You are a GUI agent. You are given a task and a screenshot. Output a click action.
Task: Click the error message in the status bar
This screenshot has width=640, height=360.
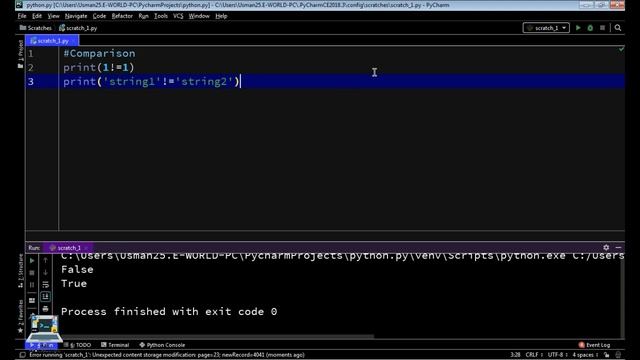167,355
